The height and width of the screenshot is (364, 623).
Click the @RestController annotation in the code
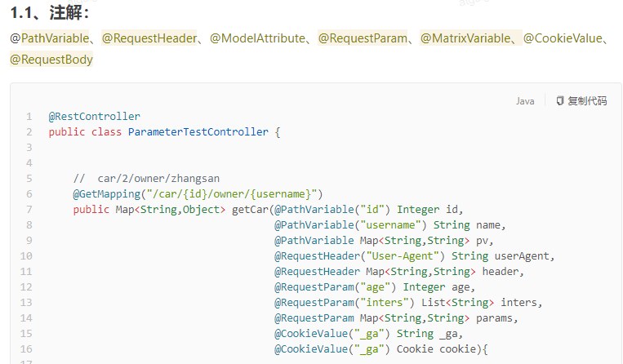(x=94, y=117)
